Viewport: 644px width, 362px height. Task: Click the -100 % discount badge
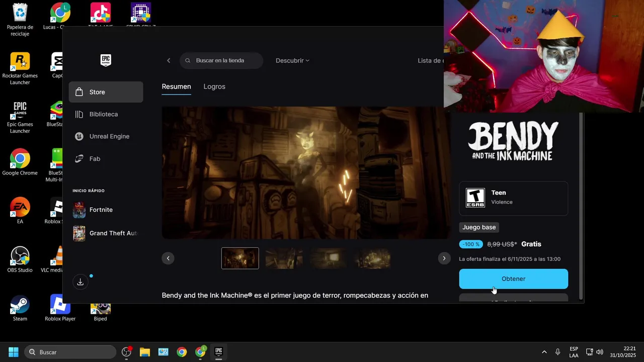click(x=471, y=244)
